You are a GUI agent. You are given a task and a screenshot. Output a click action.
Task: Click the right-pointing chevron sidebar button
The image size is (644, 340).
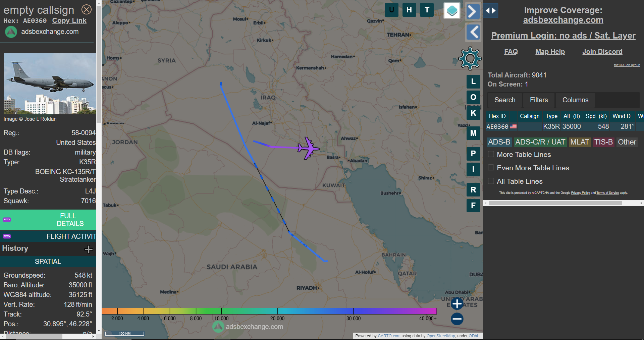pyautogui.click(x=473, y=11)
